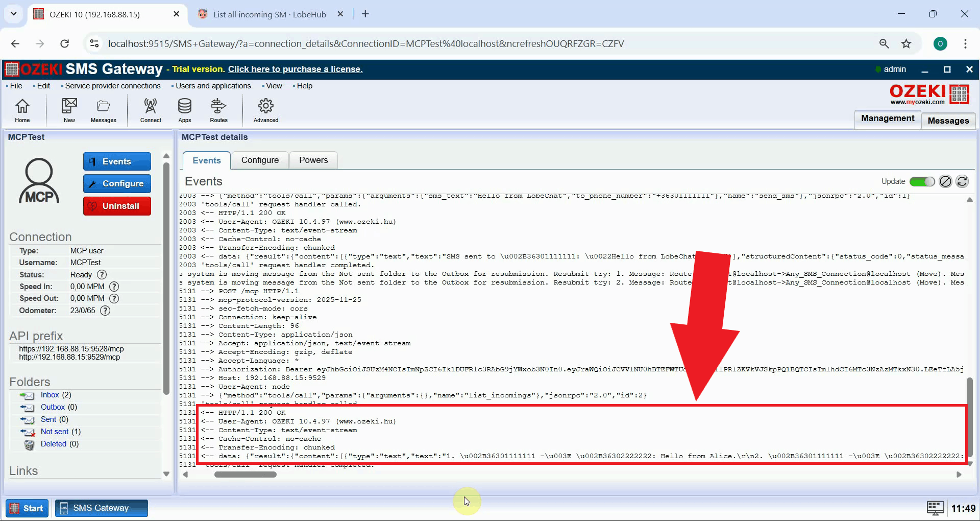Click the admin user label
The height and width of the screenshot is (521, 980).
[x=895, y=69]
